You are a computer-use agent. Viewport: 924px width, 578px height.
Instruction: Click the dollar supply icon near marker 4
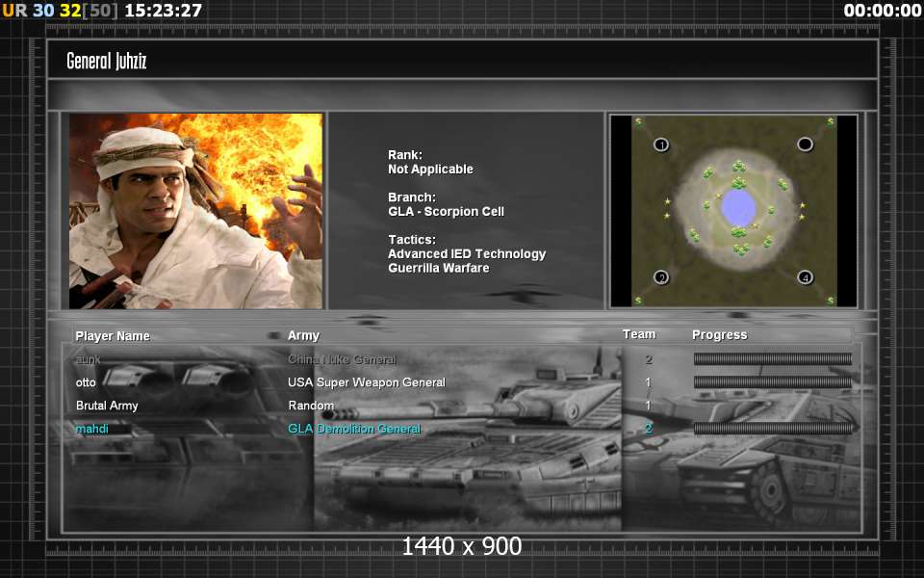point(831,301)
